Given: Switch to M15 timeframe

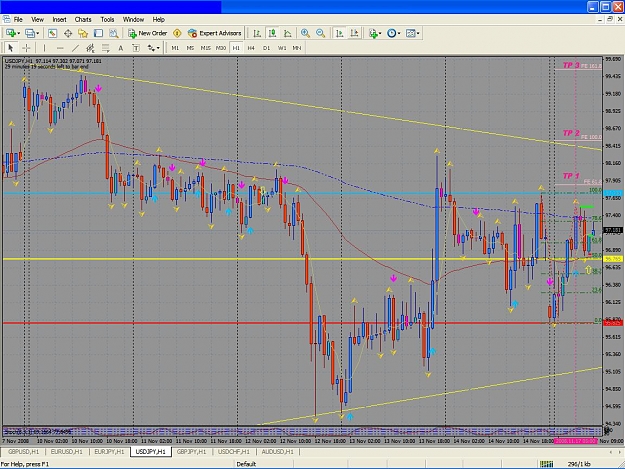Looking at the screenshot, I should pyautogui.click(x=205, y=48).
